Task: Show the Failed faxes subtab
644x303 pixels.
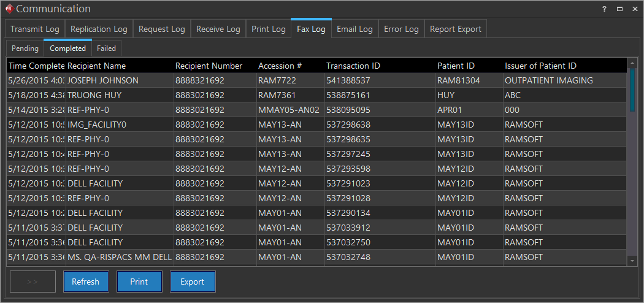Action: click(x=106, y=48)
